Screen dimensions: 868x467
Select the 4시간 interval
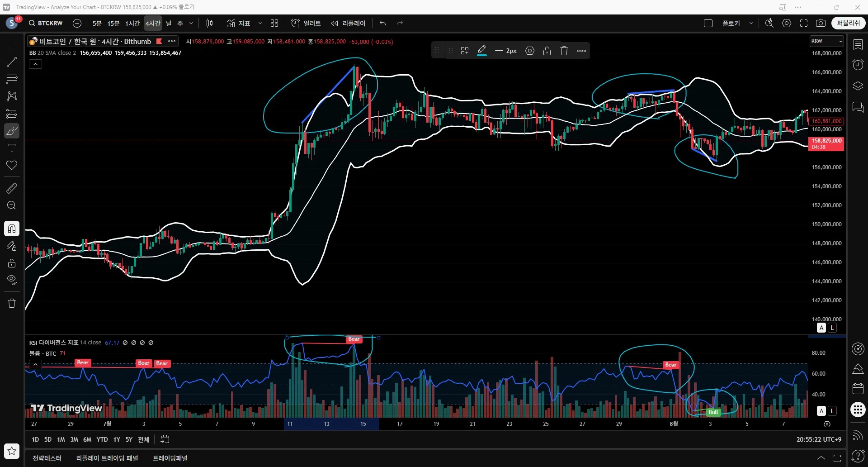click(153, 23)
